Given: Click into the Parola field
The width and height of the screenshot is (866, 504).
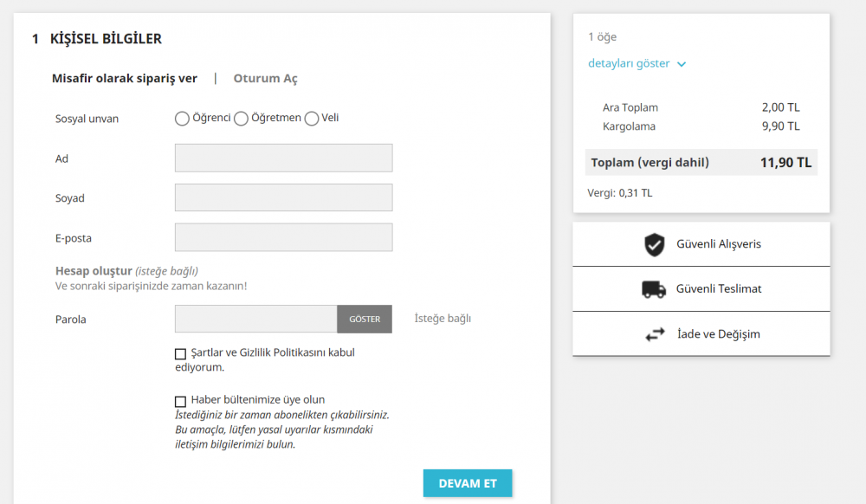Looking at the screenshot, I should tap(256, 319).
